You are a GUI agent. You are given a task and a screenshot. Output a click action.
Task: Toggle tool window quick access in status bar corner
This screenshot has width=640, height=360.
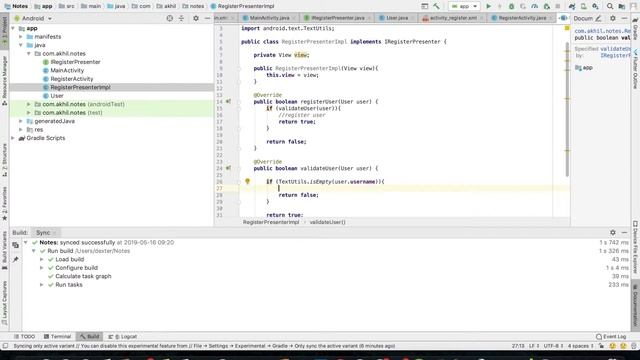[x=5, y=346]
